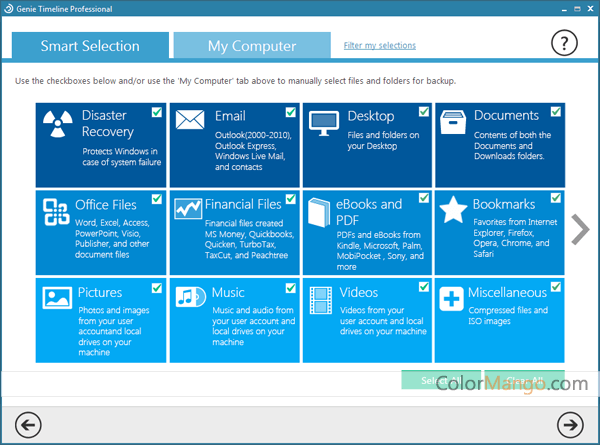Screen dimensions: 600x445
Task: Disable the Videos checkbox
Action: click(x=424, y=287)
